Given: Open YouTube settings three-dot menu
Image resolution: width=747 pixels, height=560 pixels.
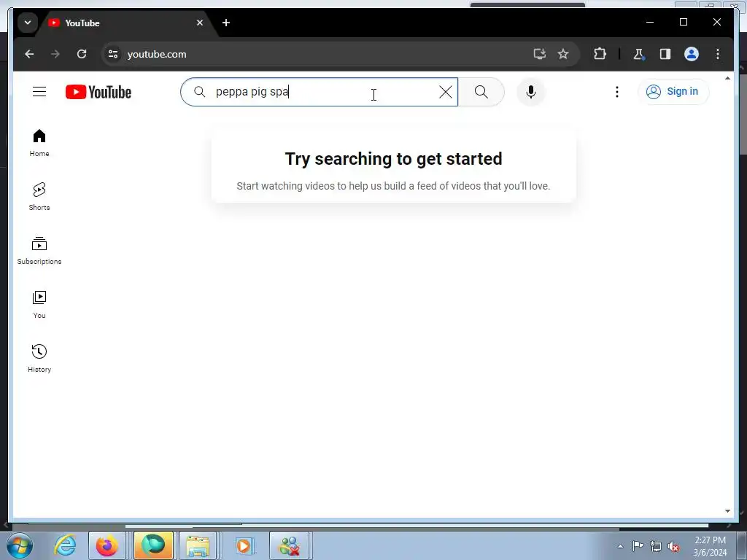Looking at the screenshot, I should (x=617, y=92).
